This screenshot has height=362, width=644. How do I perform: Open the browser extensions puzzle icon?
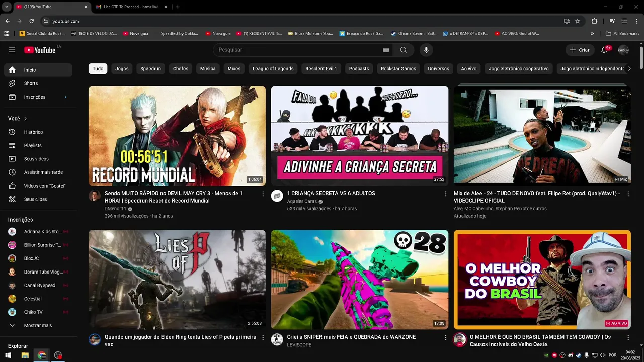tap(594, 21)
